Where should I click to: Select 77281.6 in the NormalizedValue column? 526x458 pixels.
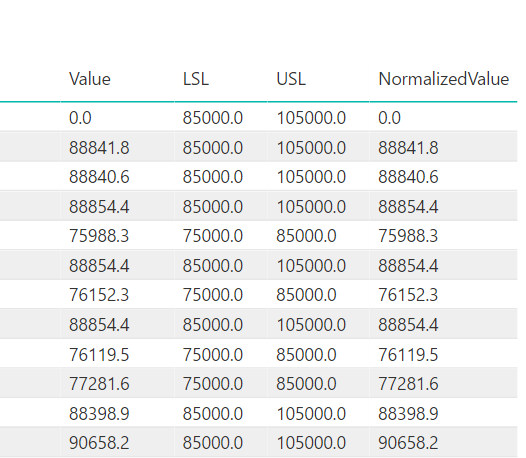pyautogui.click(x=408, y=384)
